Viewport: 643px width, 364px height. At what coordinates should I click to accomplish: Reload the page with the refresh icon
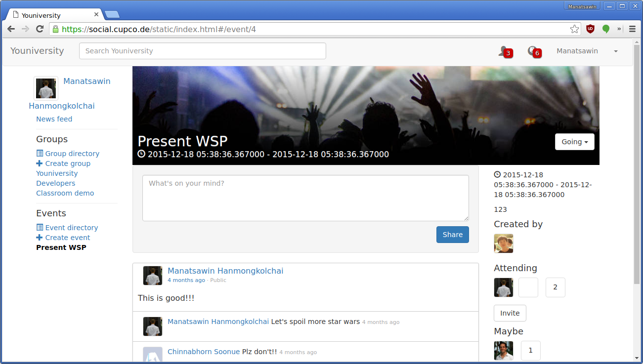coord(40,29)
